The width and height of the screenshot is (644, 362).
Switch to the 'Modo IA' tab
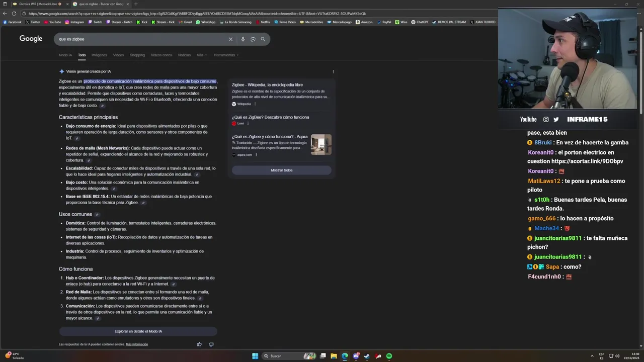(65, 55)
